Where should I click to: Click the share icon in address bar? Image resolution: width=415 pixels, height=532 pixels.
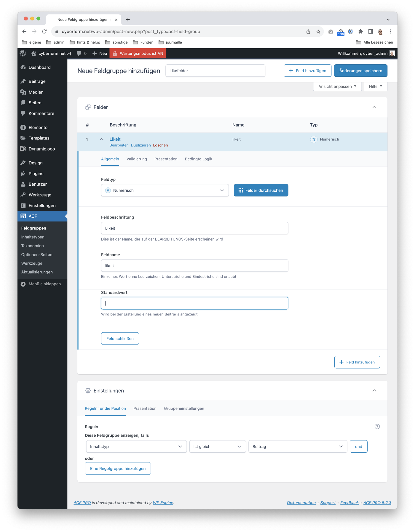(308, 31)
